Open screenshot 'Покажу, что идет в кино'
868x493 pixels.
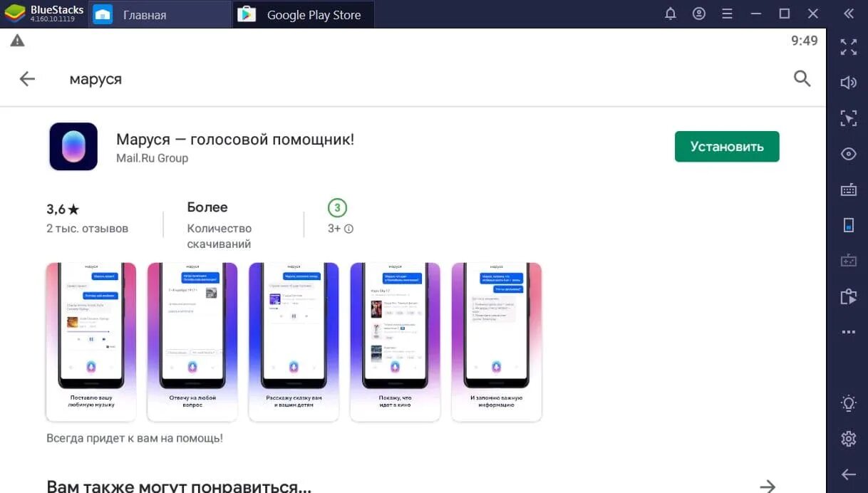pos(395,342)
